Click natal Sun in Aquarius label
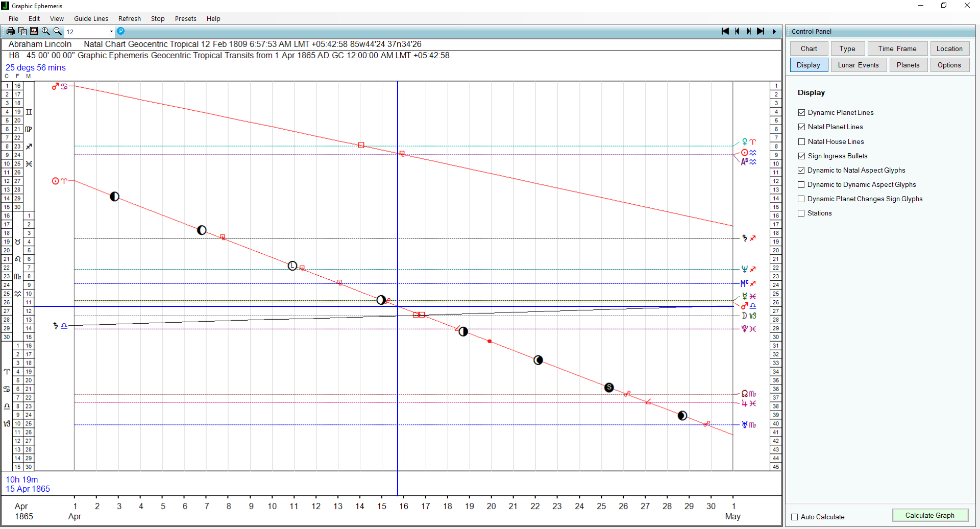Image resolution: width=980 pixels, height=529 pixels. [x=749, y=153]
